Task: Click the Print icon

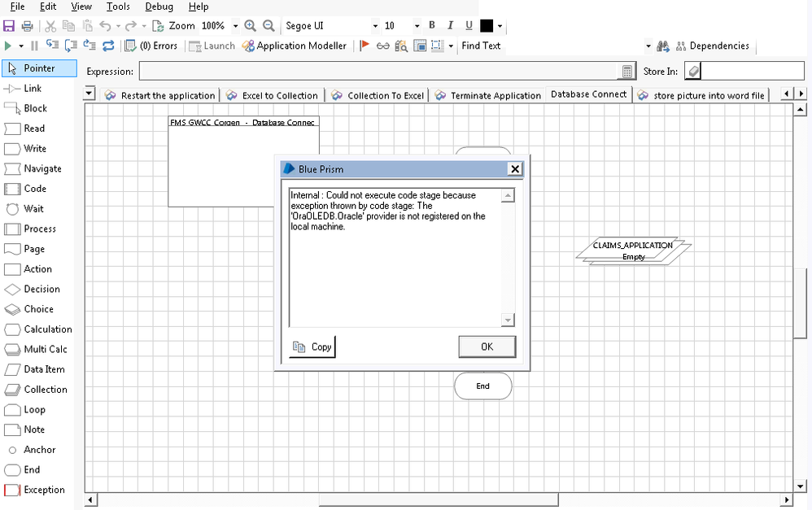Action: (27, 26)
